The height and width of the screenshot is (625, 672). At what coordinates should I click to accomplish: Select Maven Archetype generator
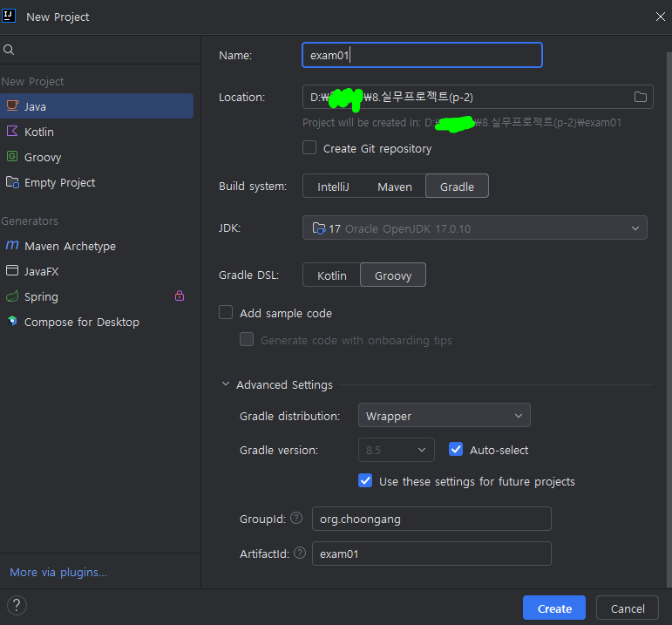point(97,246)
